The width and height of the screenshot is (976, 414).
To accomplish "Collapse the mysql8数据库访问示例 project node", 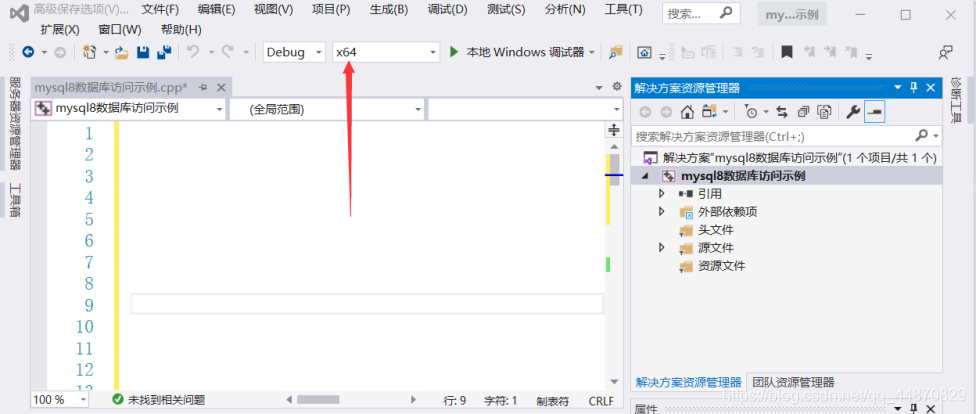I will tap(644, 176).
